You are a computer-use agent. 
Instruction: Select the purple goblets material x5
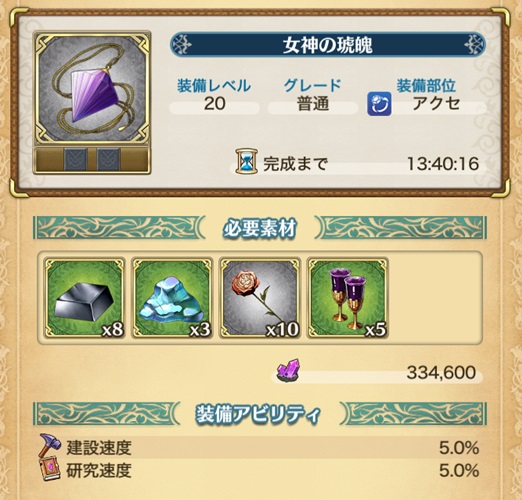348,298
